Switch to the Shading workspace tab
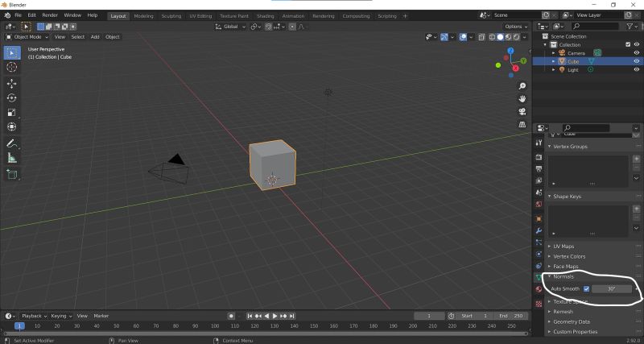 click(266, 16)
